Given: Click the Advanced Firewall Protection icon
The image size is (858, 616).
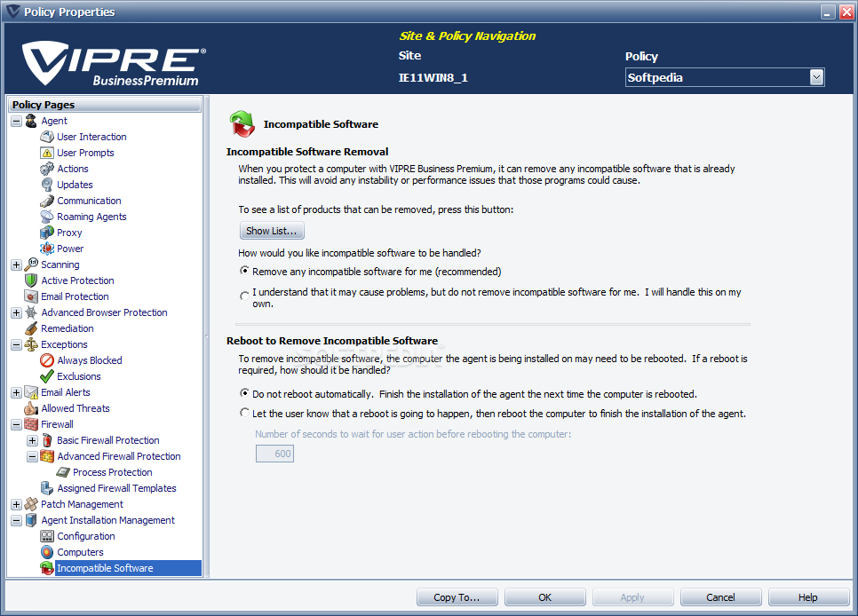Looking at the screenshot, I should tap(47, 456).
